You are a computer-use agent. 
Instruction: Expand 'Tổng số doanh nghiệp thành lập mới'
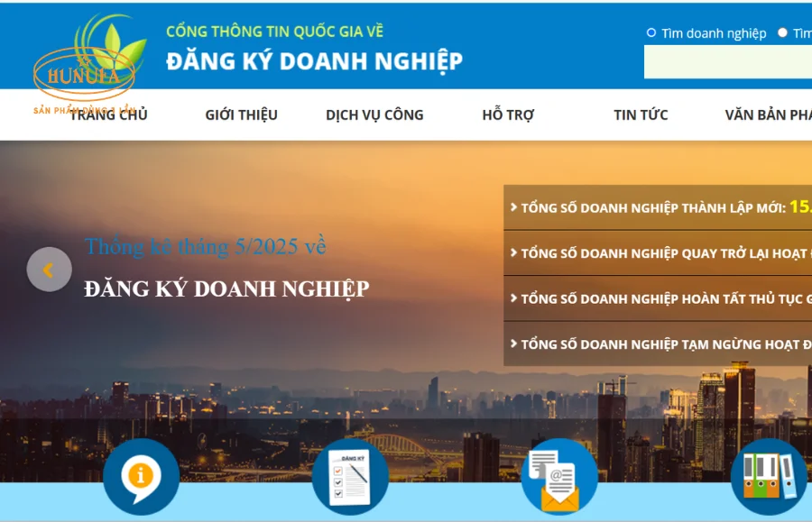pos(658,207)
